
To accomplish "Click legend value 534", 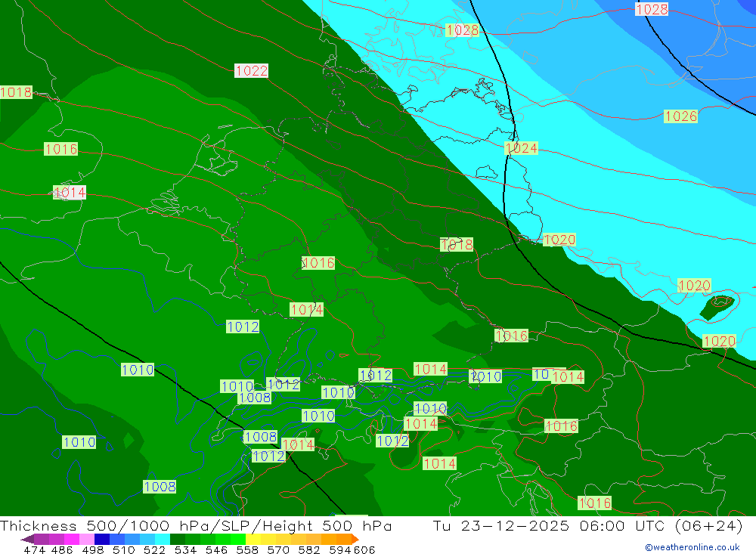I will [x=185, y=549].
